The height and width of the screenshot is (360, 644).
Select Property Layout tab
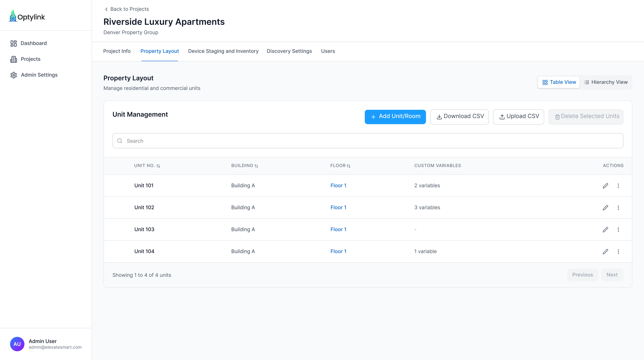tap(160, 51)
